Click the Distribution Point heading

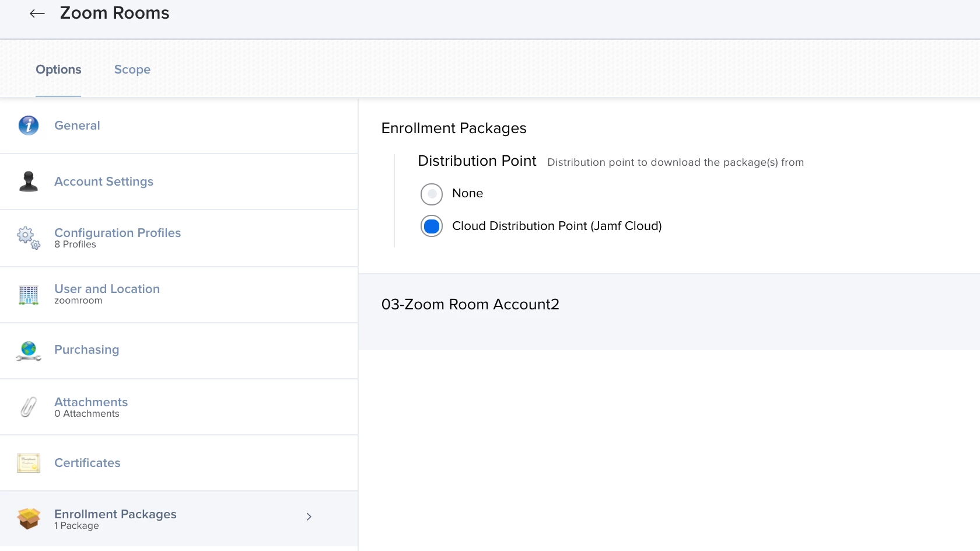click(477, 161)
